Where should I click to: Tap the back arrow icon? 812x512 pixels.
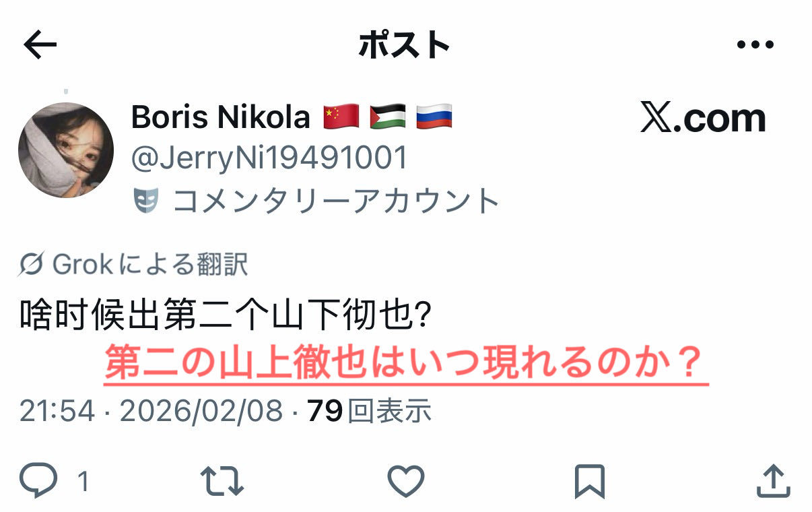[40, 45]
